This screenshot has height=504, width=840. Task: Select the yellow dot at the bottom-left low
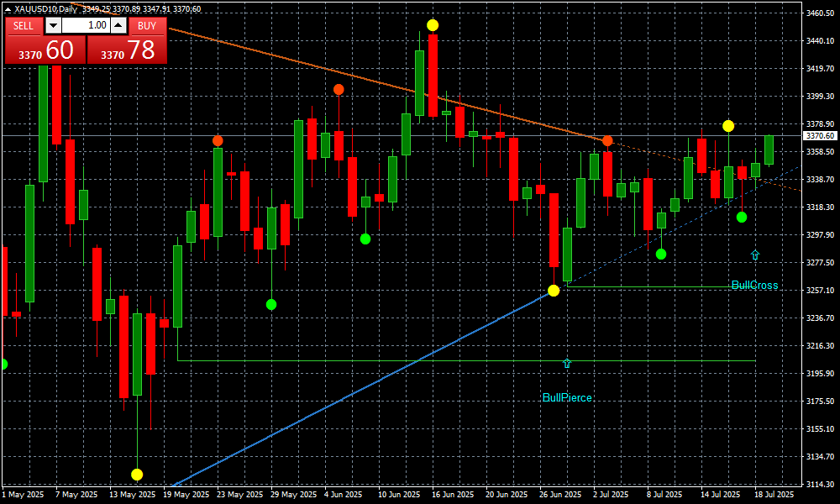click(x=137, y=475)
